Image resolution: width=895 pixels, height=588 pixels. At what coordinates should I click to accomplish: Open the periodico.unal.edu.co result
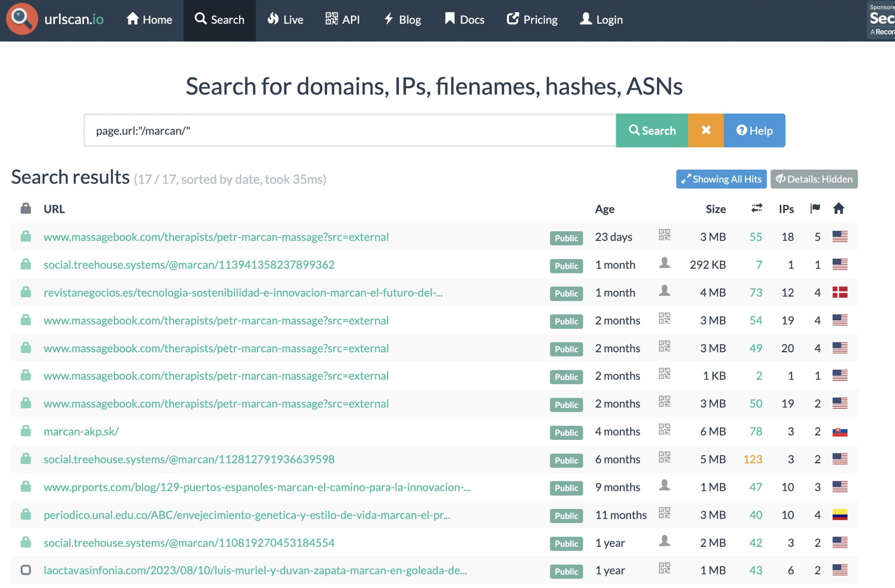[x=247, y=515]
